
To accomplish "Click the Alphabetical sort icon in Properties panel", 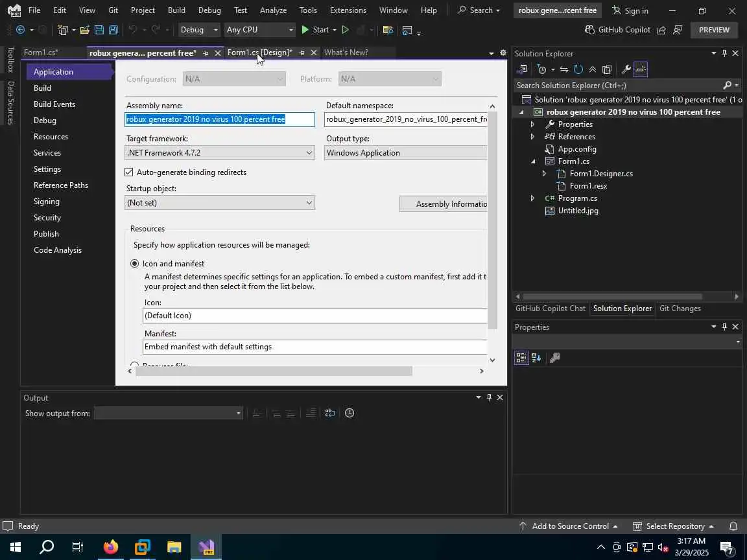I will tap(536, 358).
